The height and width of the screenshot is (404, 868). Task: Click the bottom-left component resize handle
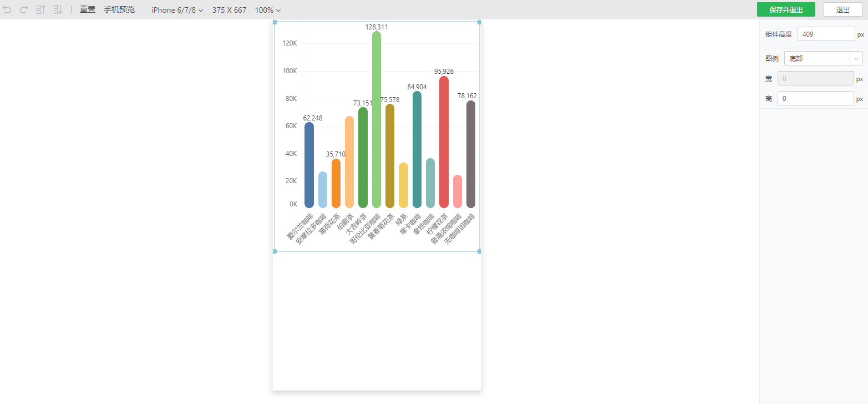[x=275, y=251]
